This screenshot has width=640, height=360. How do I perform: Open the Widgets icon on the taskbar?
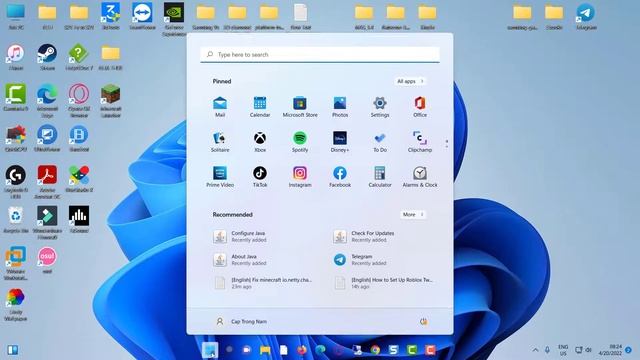tap(13, 350)
